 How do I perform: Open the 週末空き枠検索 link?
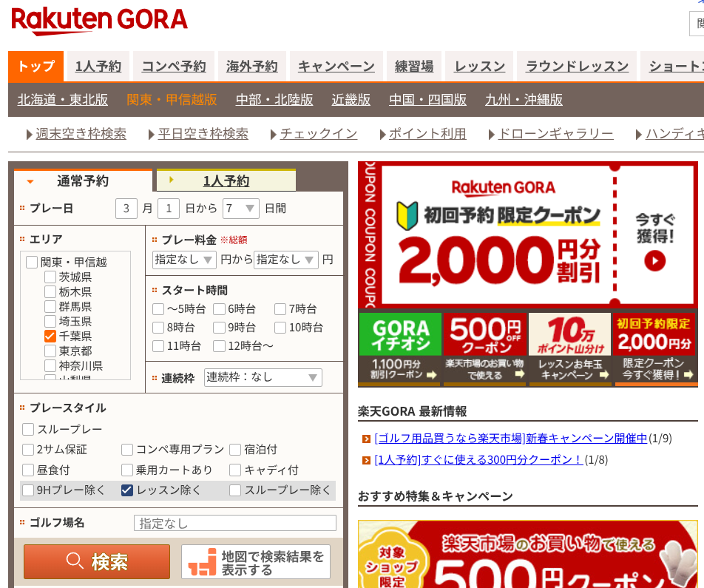click(81, 134)
